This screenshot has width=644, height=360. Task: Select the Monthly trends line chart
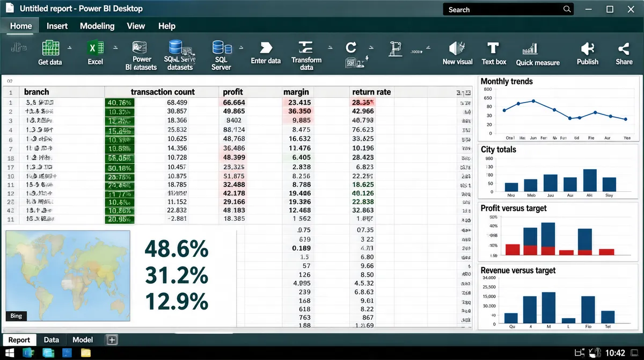558,109
